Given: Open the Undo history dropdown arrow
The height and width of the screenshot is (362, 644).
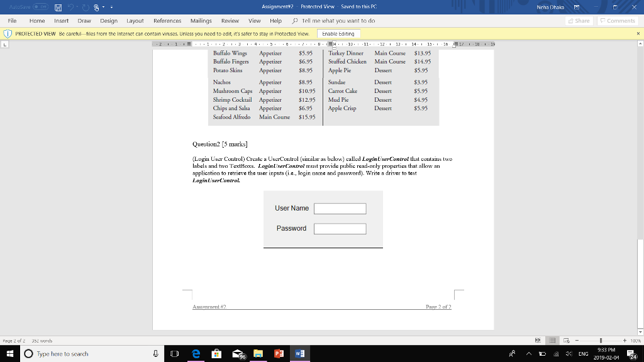Looking at the screenshot, I should point(77,7).
